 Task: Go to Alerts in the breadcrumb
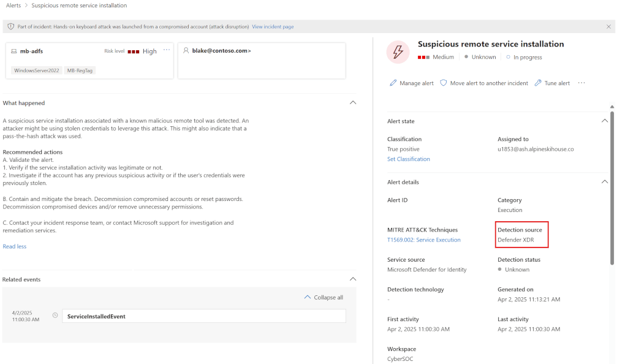pyautogui.click(x=13, y=6)
